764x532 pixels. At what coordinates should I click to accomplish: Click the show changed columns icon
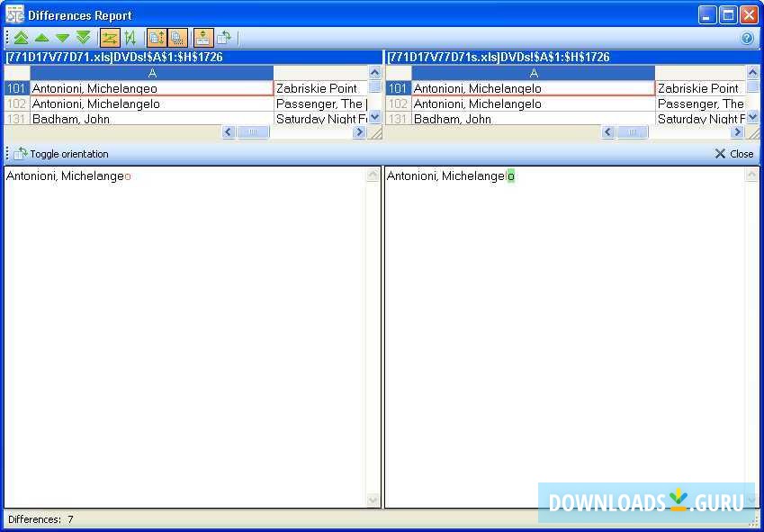[178, 37]
